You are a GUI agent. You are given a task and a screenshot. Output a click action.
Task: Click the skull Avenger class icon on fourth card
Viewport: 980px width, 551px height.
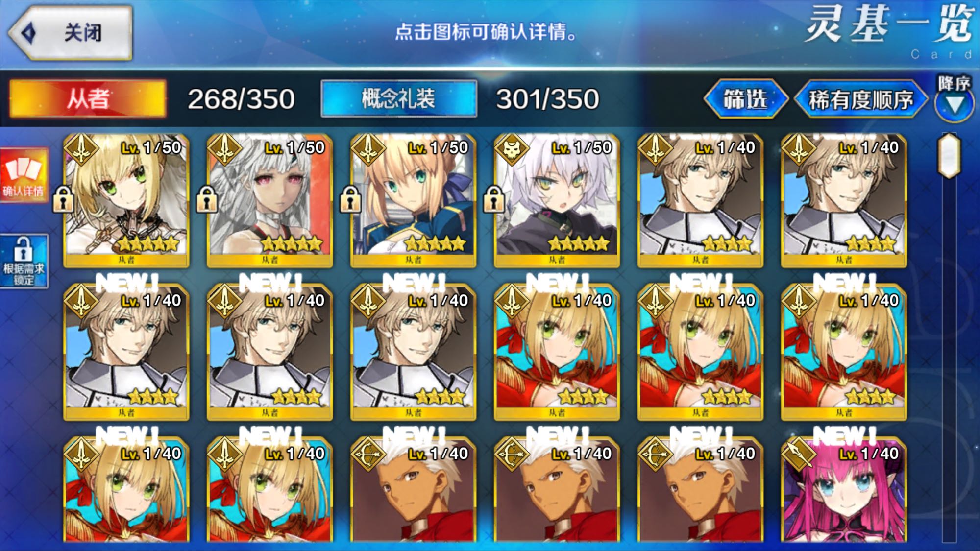(512, 148)
